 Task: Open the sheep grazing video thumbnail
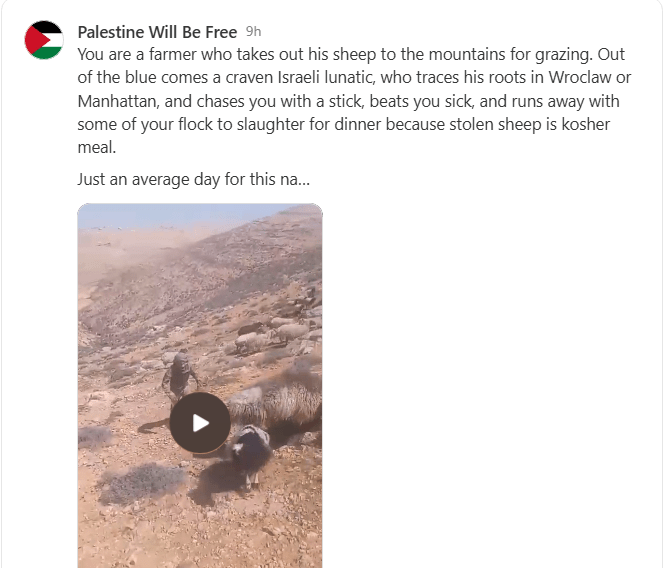pos(200,385)
